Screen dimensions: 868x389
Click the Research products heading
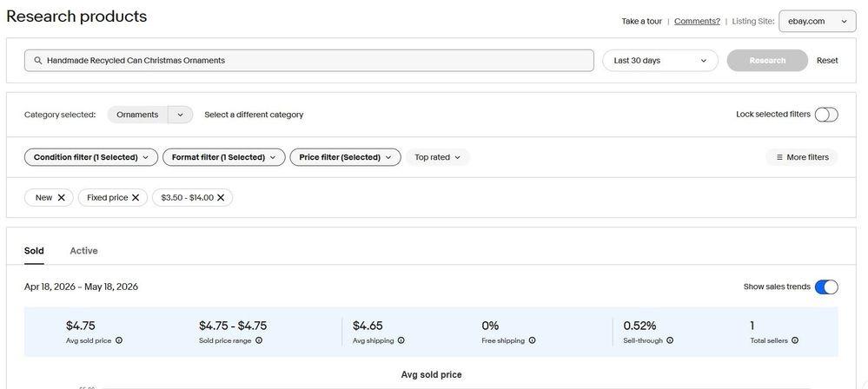77,16
